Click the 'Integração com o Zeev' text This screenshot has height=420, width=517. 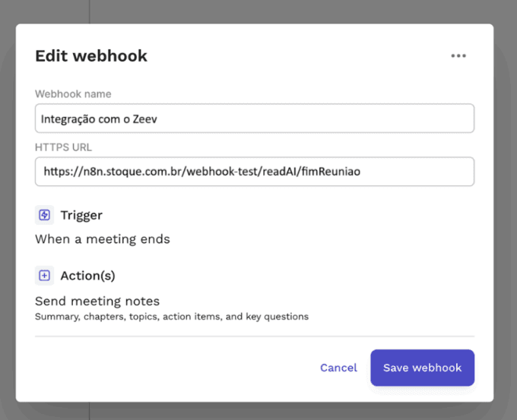point(100,118)
